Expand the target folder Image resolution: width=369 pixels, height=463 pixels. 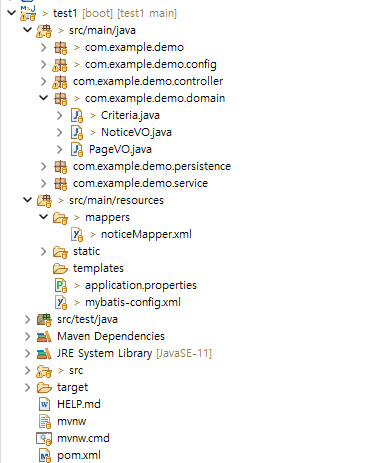[x=28, y=388]
